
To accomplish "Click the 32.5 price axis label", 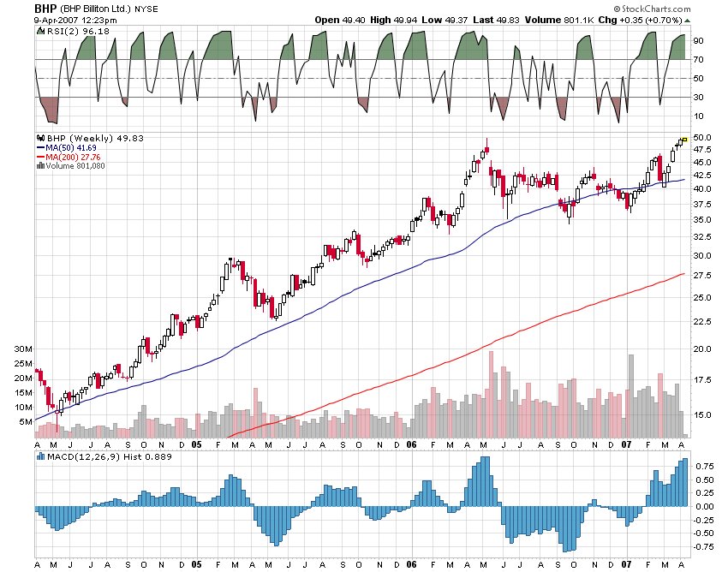I will [702, 237].
